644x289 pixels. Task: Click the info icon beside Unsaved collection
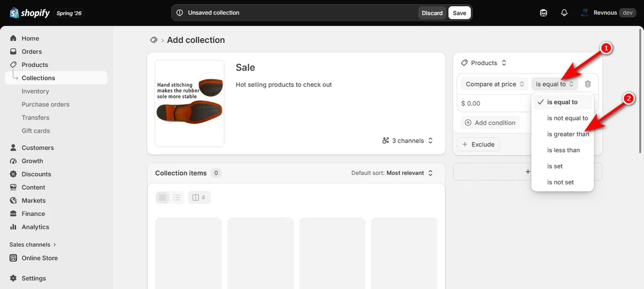pyautogui.click(x=180, y=13)
